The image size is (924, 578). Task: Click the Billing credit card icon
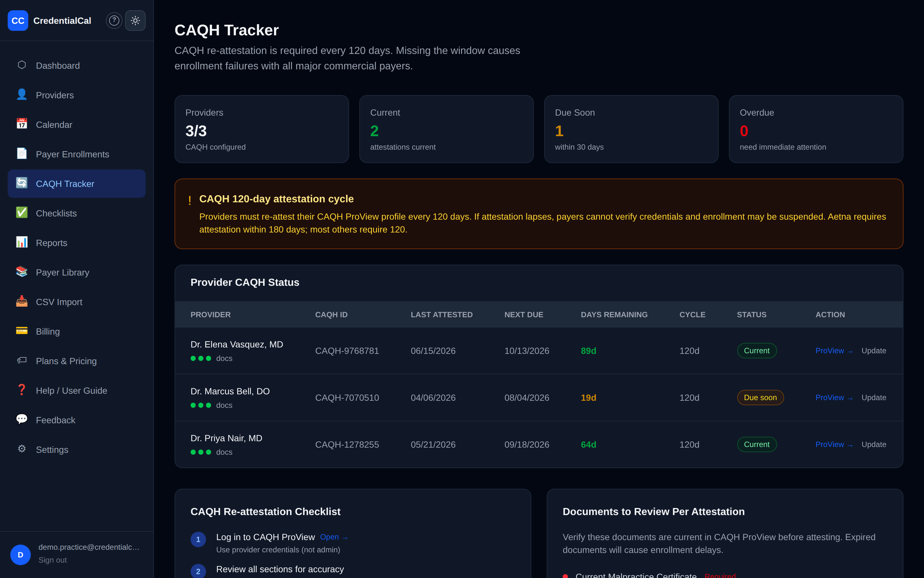(x=22, y=331)
